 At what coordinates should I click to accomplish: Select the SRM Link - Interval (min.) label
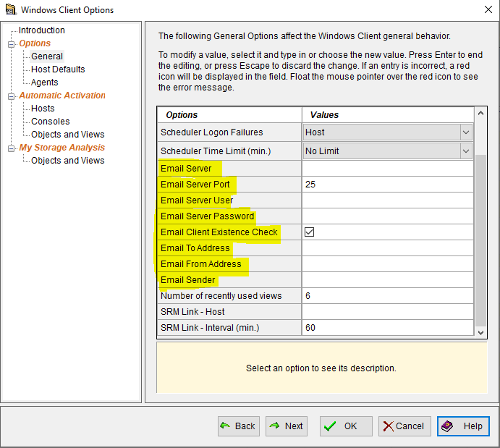pyautogui.click(x=210, y=328)
